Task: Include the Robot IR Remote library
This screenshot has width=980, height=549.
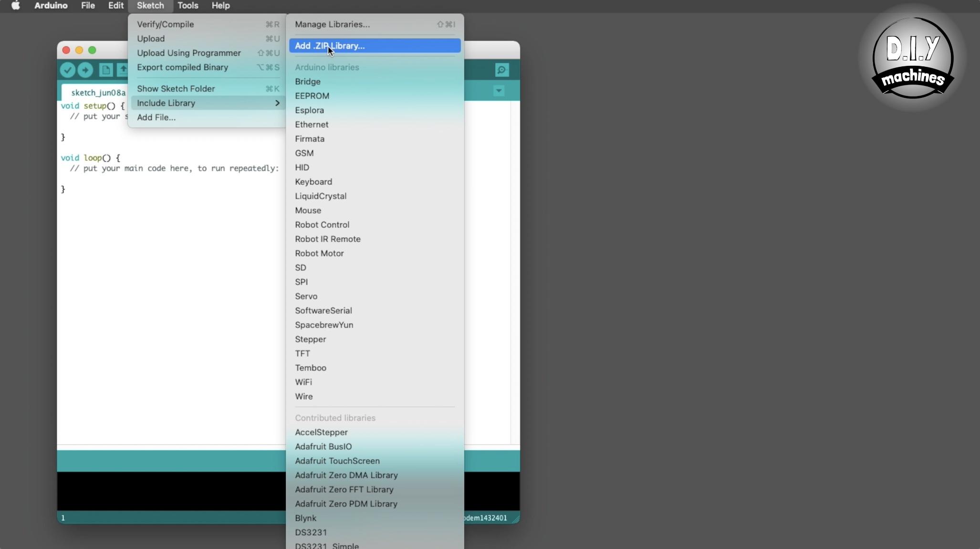Action: (x=375, y=239)
